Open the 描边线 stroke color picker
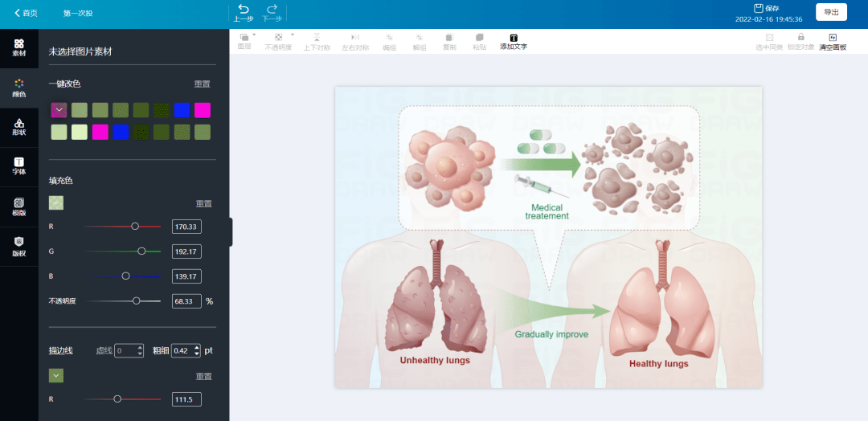 click(56, 375)
